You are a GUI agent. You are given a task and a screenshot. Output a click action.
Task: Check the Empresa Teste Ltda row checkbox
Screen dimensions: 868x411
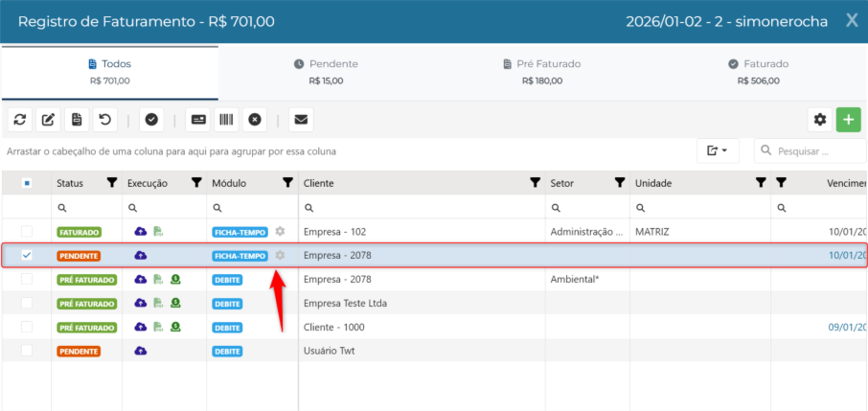[27, 303]
